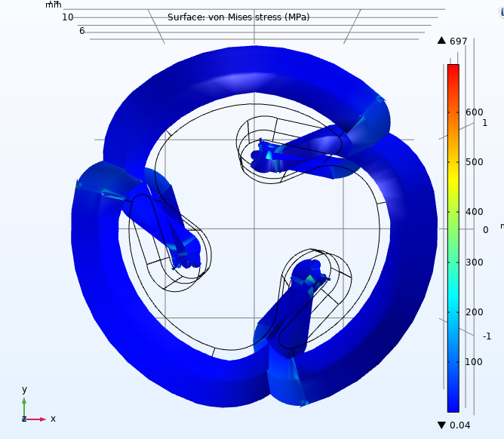
Task: Click the axis grid label '10' at top-left
Action: pos(68,17)
